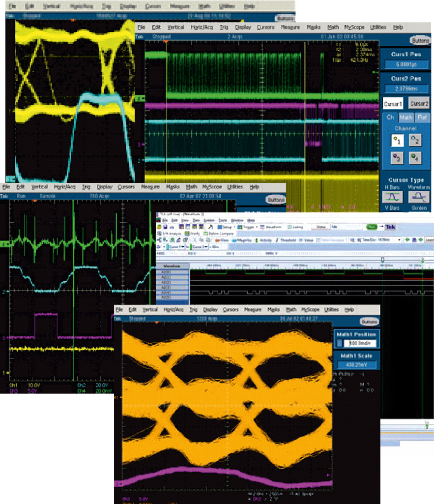
Task: Click the cursor 2 marker on the logic analyzer timeline
Action: [423, 260]
